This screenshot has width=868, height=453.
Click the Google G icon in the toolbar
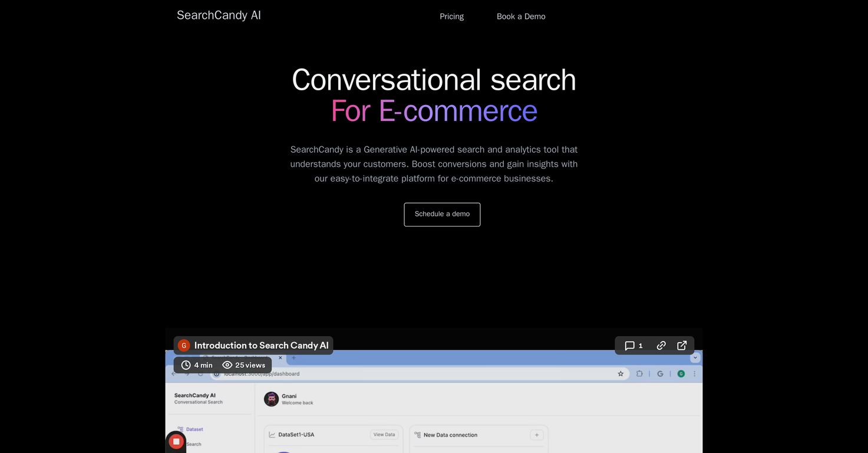[660, 373]
